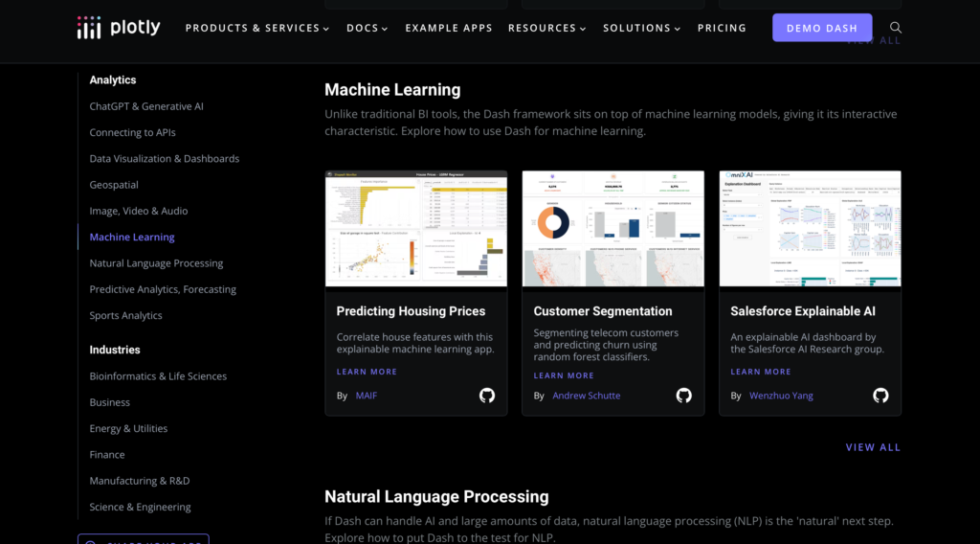Choose Bioinformatics & Life Sciences industry
This screenshot has height=544, width=980.
point(158,376)
